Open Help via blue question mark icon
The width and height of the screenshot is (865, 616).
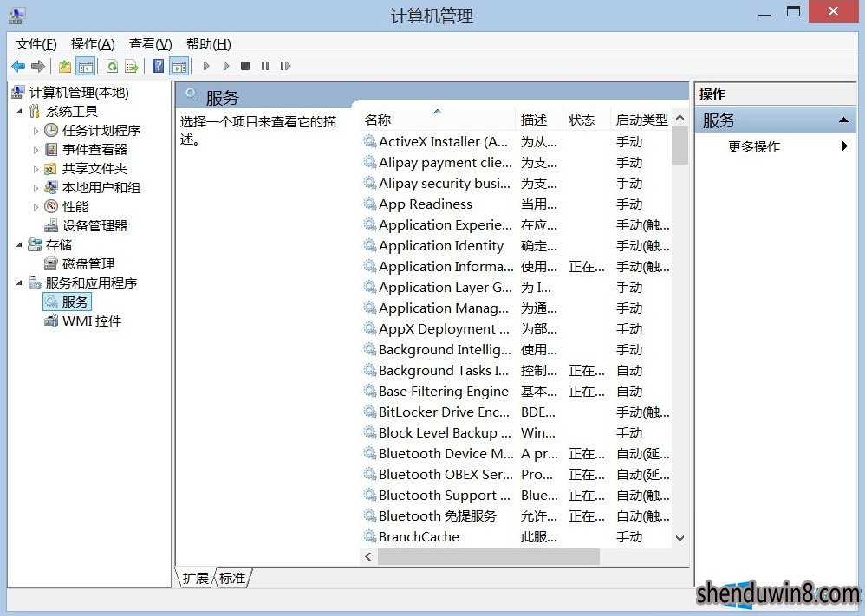point(159,66)
